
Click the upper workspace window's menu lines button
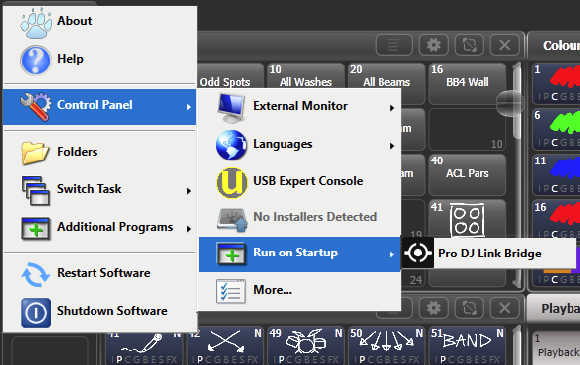394,45
